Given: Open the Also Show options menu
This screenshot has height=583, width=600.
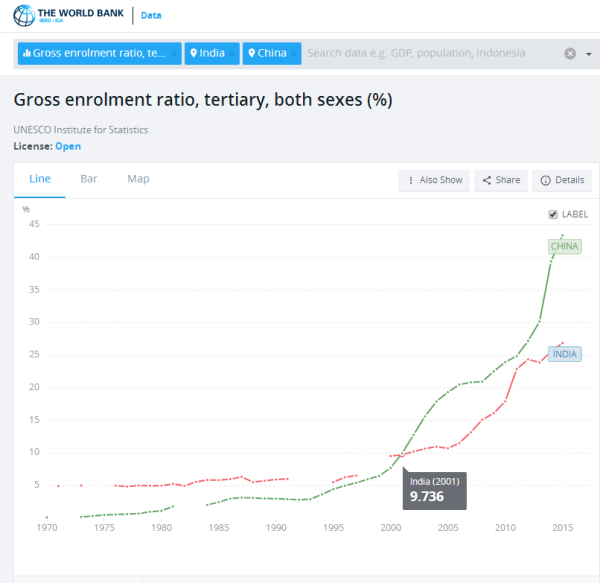Looking at the screenshot, I should tap(434, 180).
